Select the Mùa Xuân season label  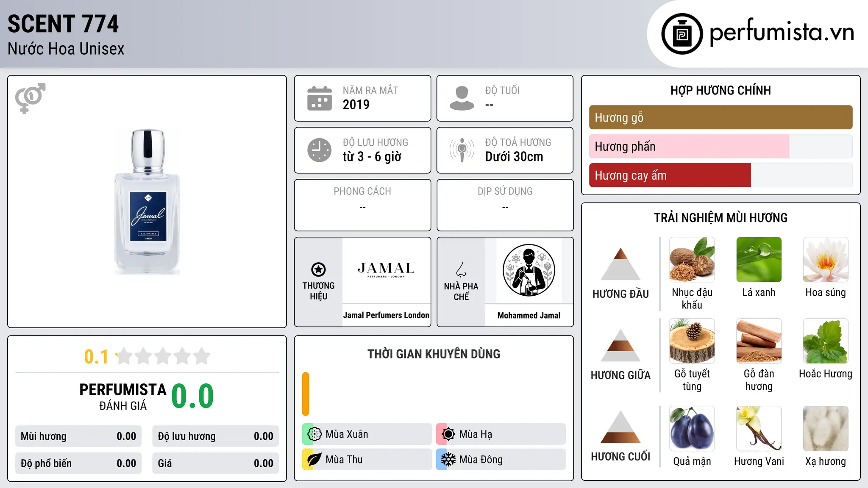(x=347, y=434)
